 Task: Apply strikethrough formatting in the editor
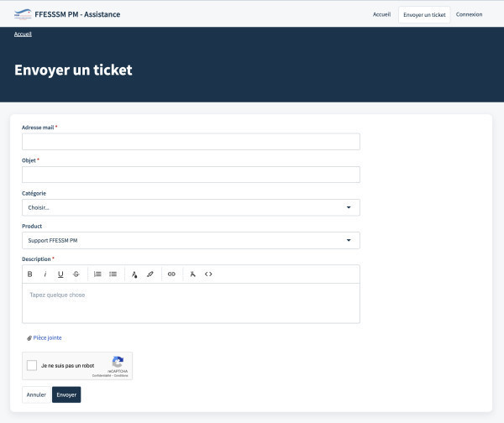tap(76, 274)
